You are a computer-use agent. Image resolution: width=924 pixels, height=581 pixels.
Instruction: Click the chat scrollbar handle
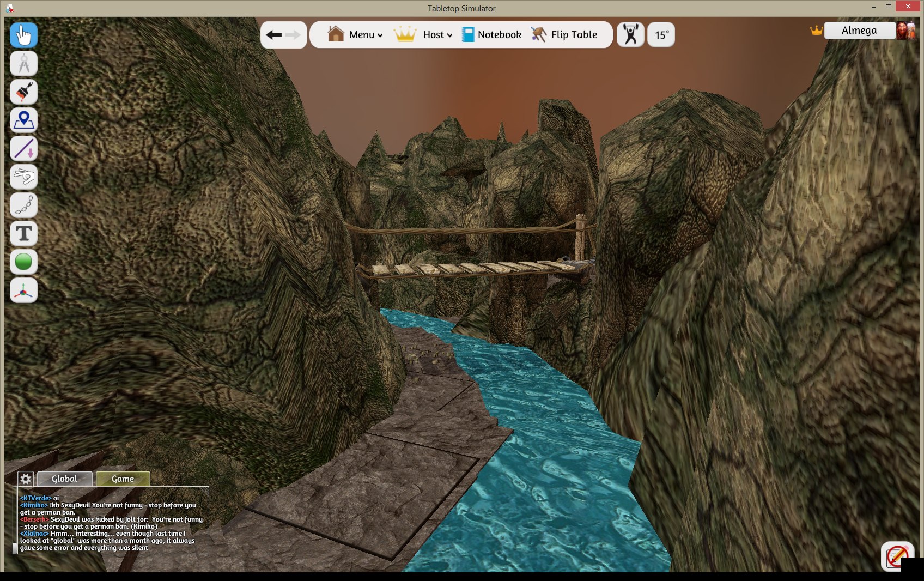click(x=15, y=548)
